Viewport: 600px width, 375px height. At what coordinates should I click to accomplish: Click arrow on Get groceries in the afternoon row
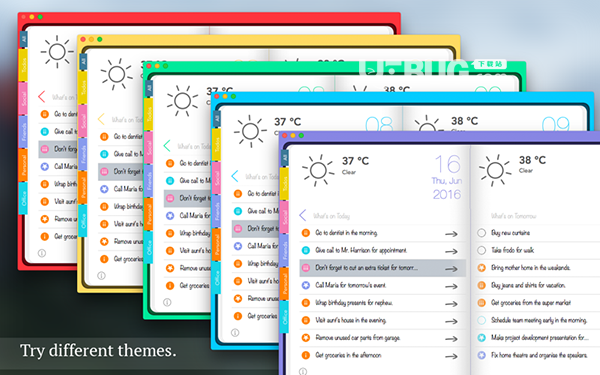click(452, 356)
